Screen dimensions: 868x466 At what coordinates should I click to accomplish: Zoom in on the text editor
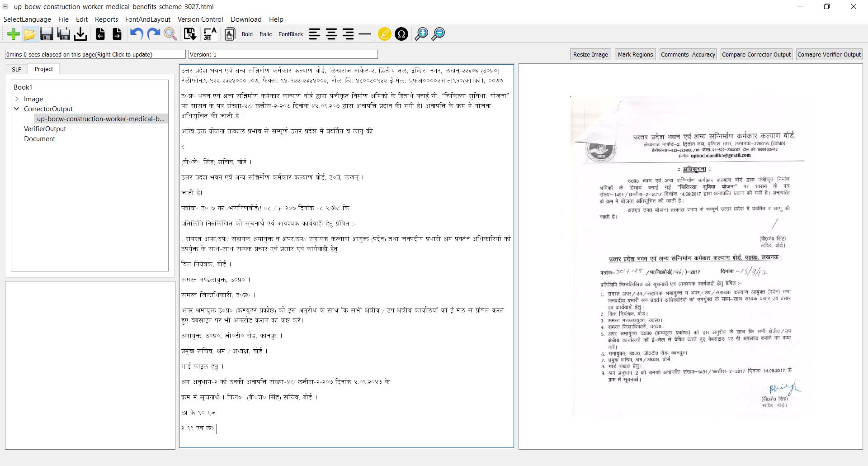[421, 34]
